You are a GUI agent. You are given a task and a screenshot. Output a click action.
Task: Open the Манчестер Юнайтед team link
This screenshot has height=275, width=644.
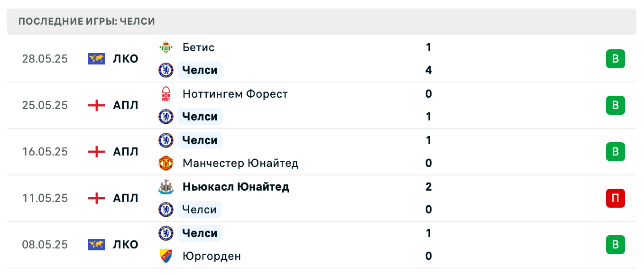[240, 163]
